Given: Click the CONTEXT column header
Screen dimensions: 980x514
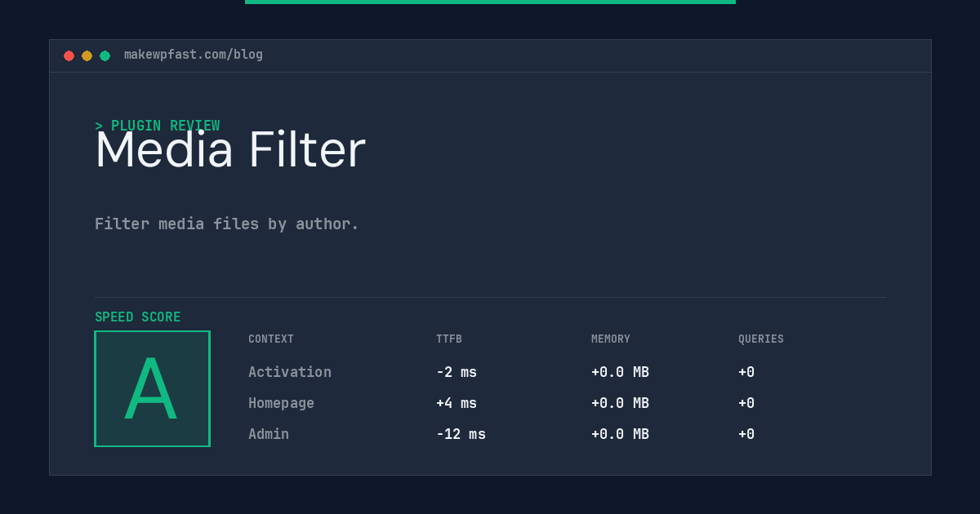Looking at the screenshot, I should (271, 339).
